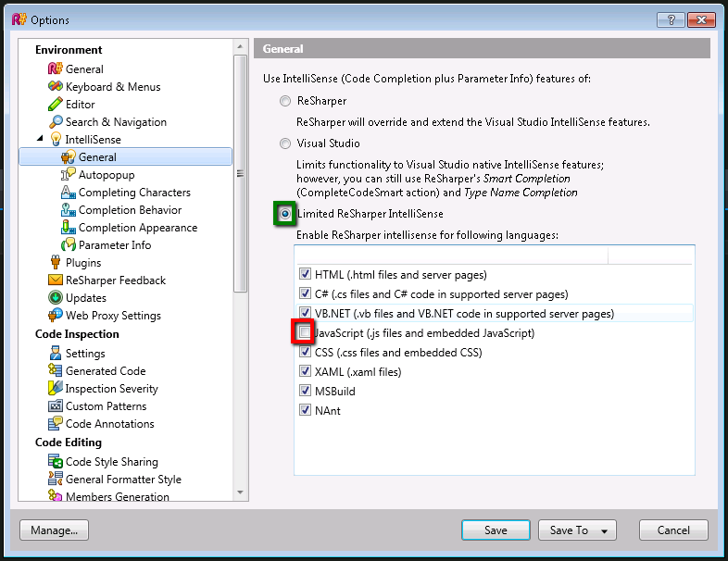Image resolution: width=728 pixels, height=561 pixels.
Task: Click the ReSharper icon beside Environment General
Action: (55, 69)
